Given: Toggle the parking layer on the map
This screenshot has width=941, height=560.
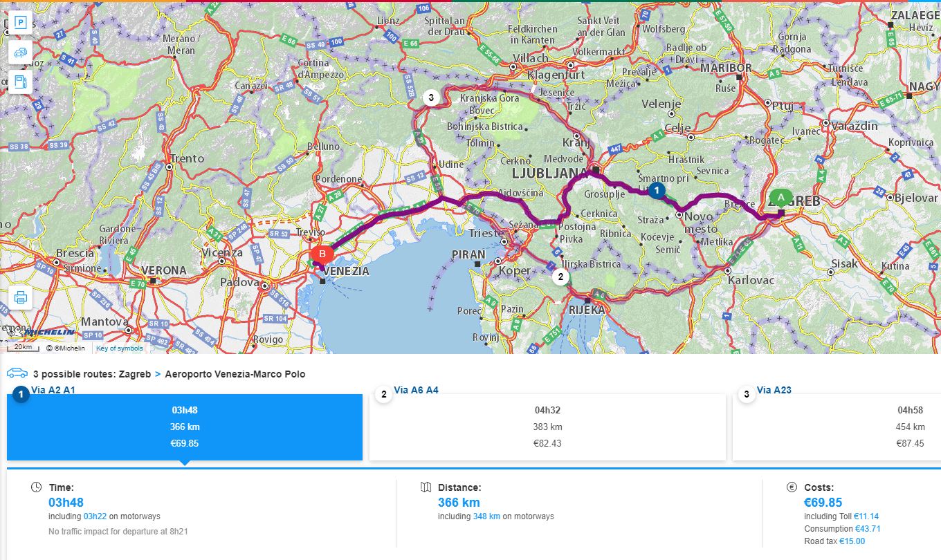Looking at the screenshot, I should (x=21, y=23).
